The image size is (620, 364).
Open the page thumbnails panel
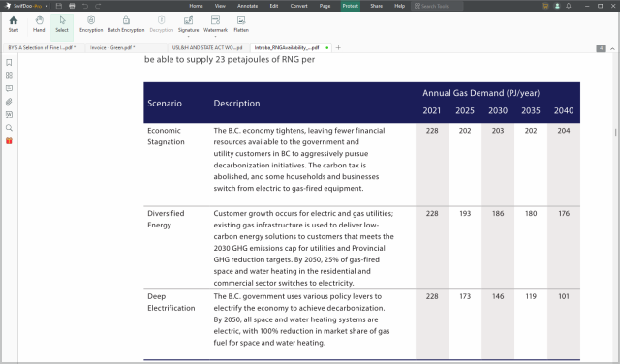[x=9, y=76]
